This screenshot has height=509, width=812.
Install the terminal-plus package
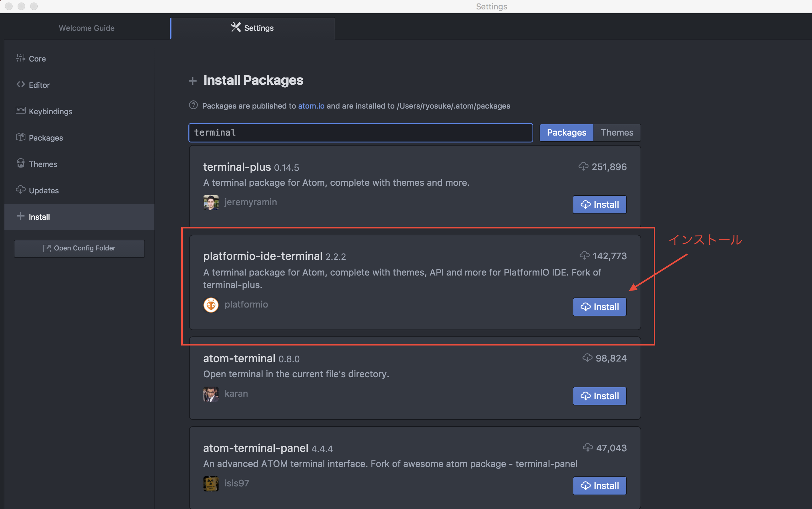[599, 204]
